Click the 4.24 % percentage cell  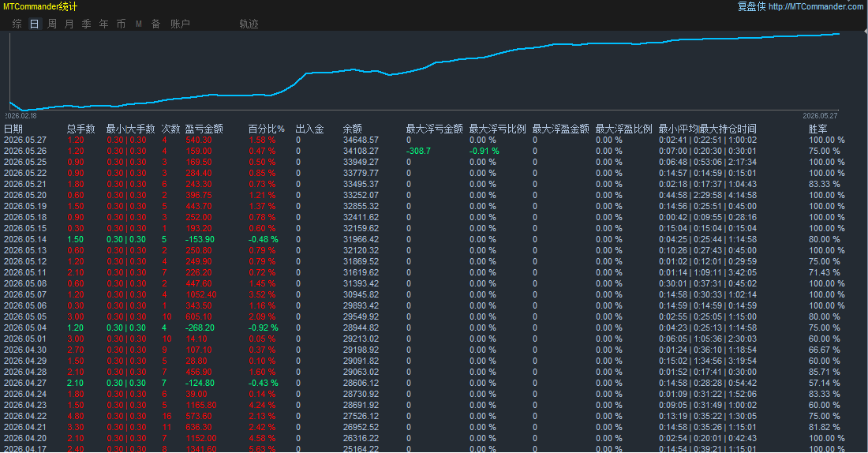262,406
